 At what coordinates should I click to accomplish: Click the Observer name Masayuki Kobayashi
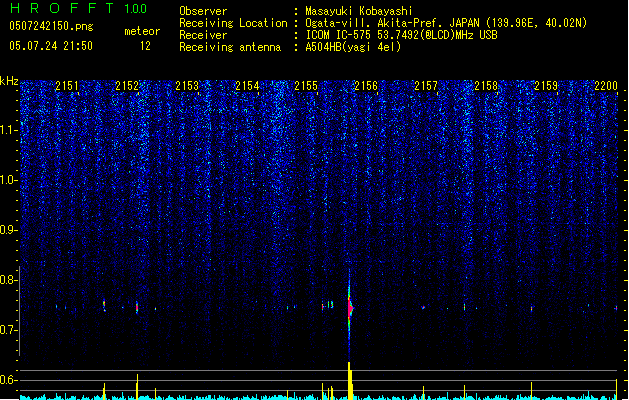click(x=359, y=11)
